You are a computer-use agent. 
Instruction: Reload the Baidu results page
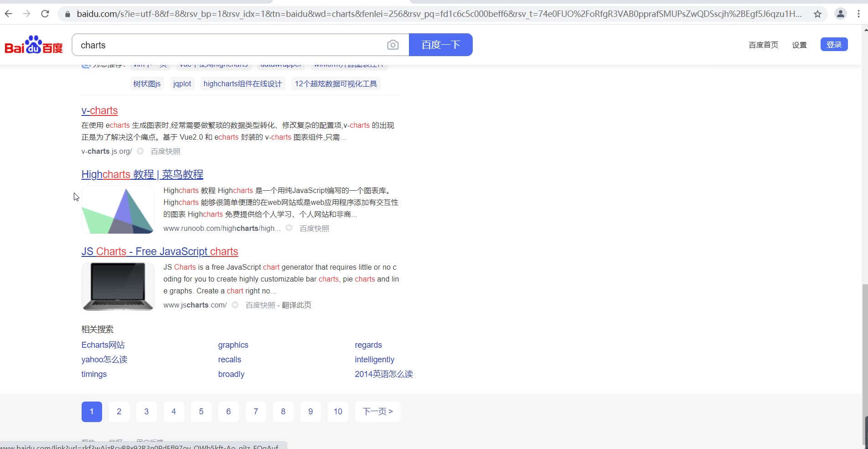(45, 14)
